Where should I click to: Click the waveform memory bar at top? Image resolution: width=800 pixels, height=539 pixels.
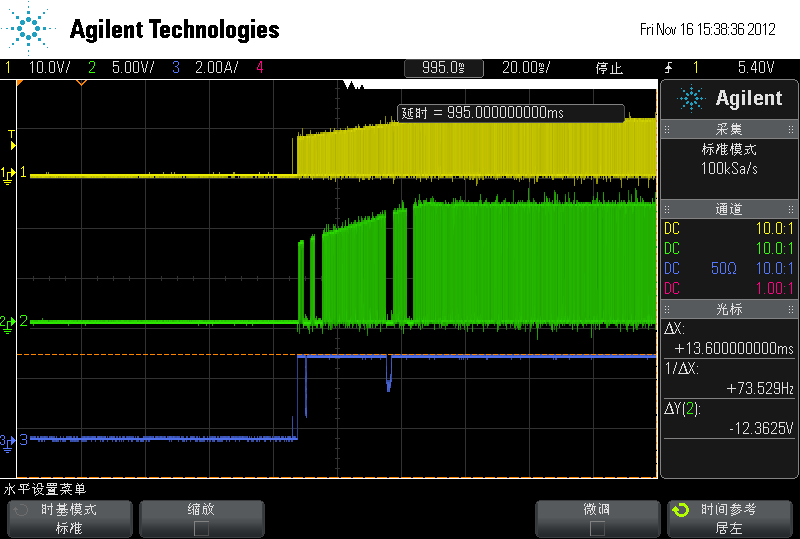pyautogui.click(x=337, y=85)
